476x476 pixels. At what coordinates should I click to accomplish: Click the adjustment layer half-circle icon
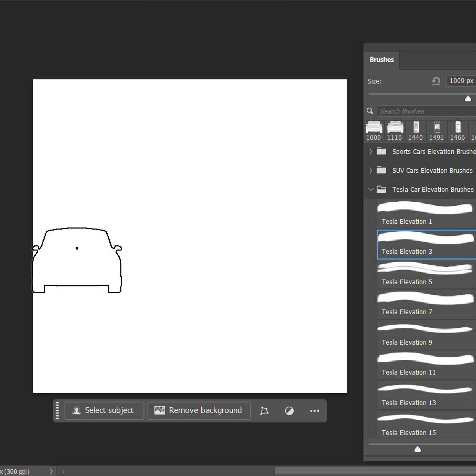coord(289,411)
